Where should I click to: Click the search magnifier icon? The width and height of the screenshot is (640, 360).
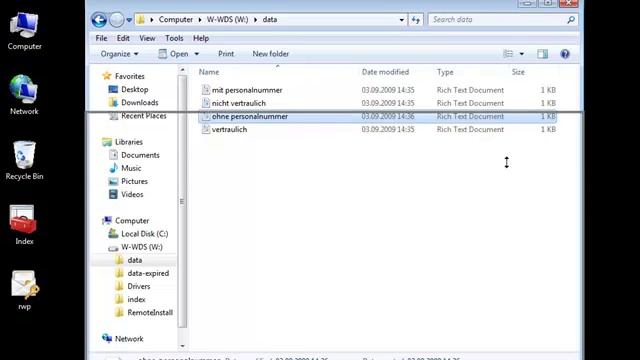(571, 20)
